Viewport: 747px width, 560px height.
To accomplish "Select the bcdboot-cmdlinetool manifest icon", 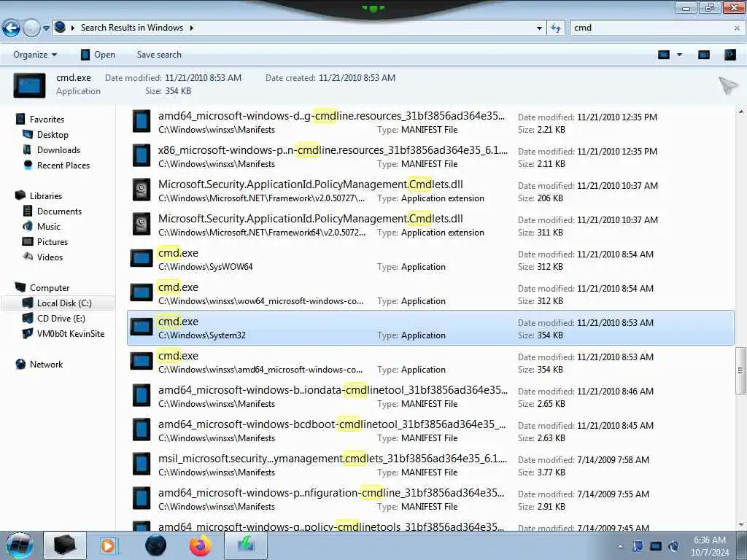I will tap(142, 430).
